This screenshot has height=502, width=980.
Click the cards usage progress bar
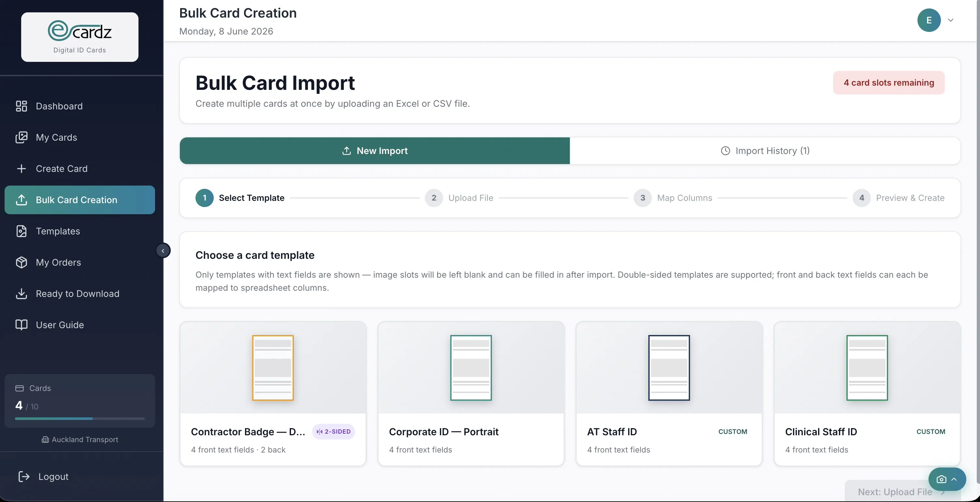(80, 418)
